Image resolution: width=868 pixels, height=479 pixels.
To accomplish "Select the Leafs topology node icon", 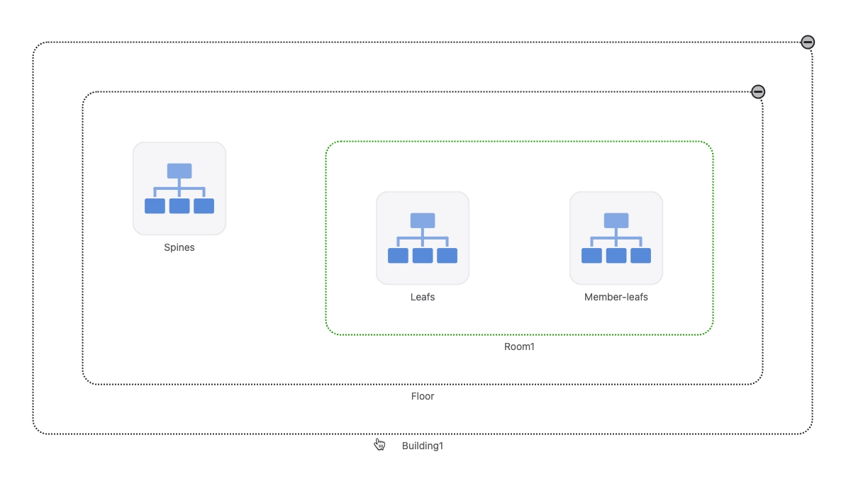I will click(423, 238).
